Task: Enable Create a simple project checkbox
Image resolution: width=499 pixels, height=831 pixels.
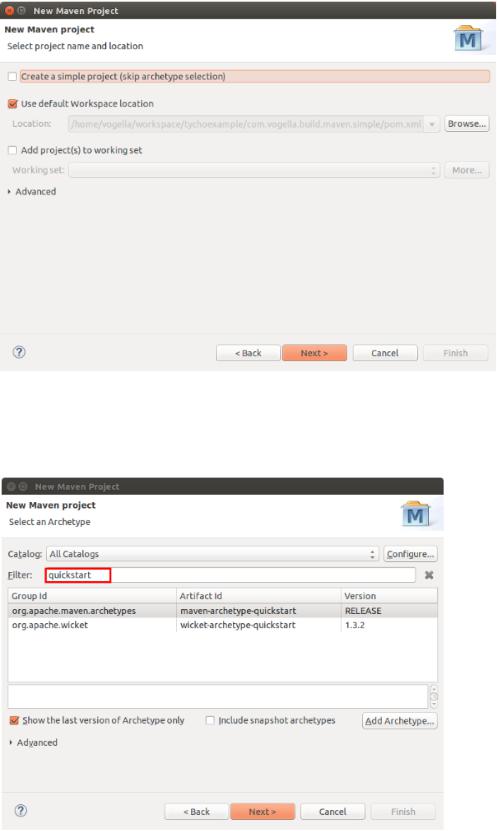Action: [x=13, y=77]
